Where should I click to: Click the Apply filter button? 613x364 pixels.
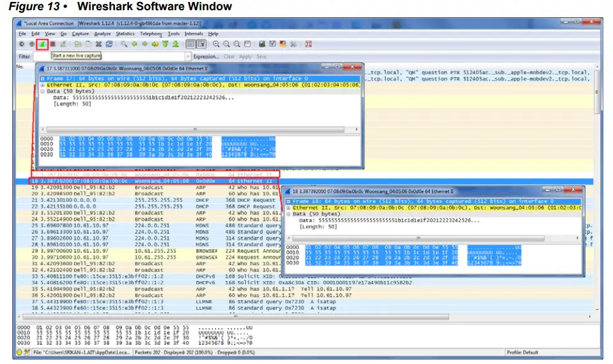click(x=245, y=57)
